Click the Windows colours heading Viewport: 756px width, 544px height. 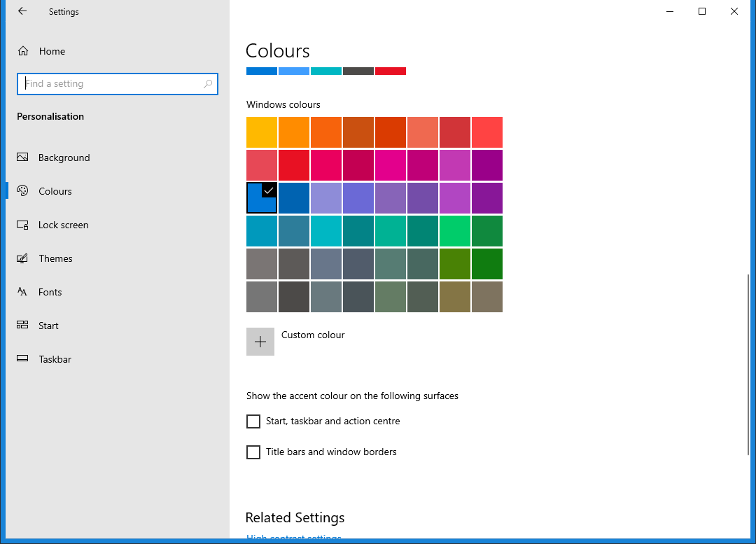(x=283, y=104)
